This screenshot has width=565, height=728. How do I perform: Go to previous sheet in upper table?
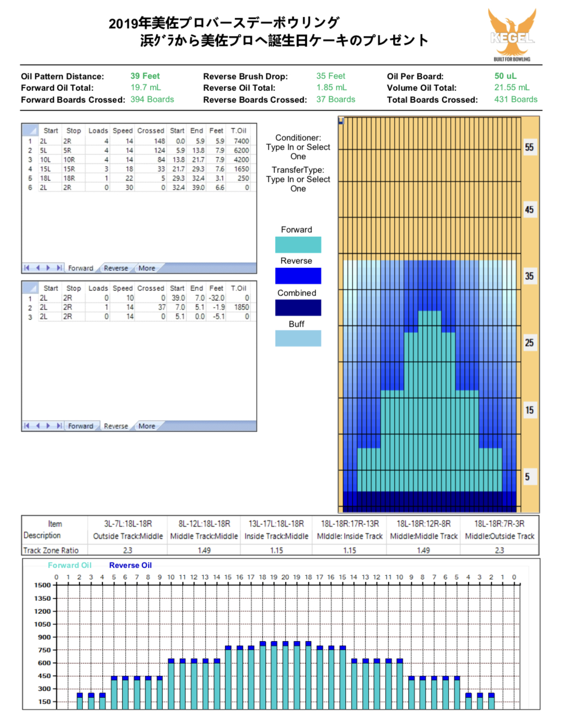pyautogui.click(x=37, y=268)
